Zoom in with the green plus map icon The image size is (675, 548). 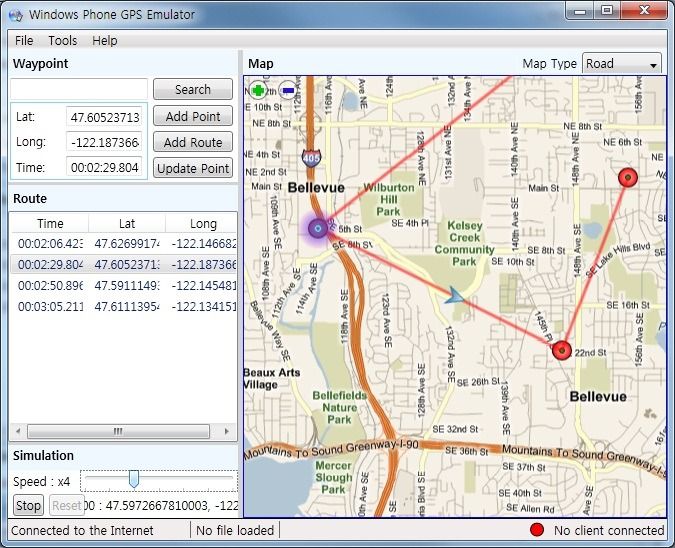(258, 90)
